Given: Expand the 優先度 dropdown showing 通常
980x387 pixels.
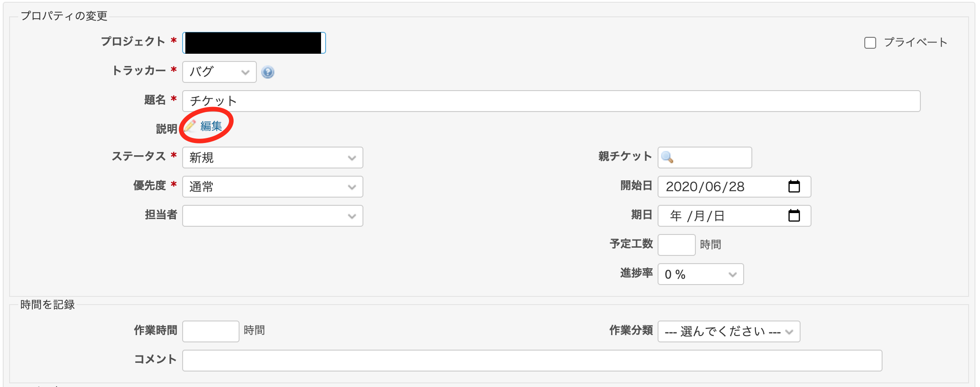Looking at the screenshot, I should [x=273, y=187].
